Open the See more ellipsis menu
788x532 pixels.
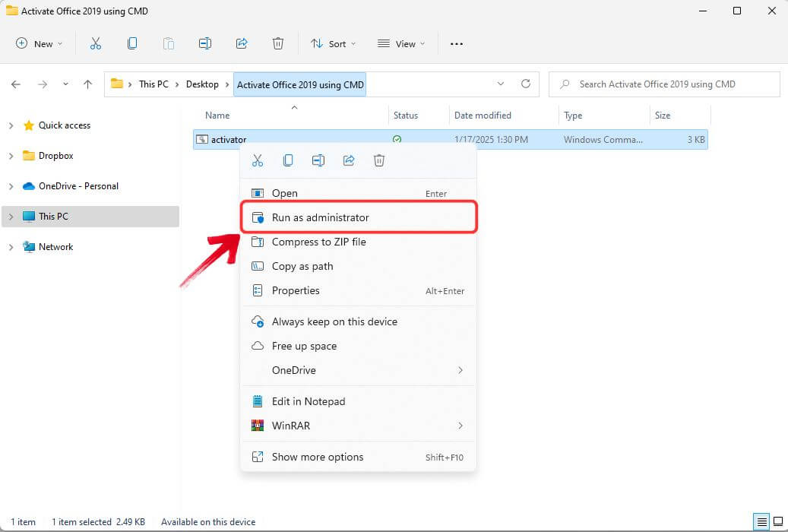(x=457, y=44)
